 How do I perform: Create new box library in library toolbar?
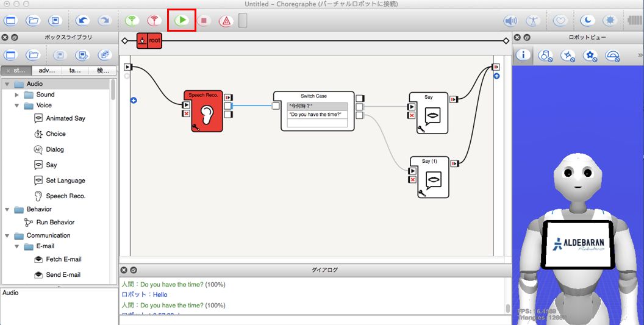10,55
